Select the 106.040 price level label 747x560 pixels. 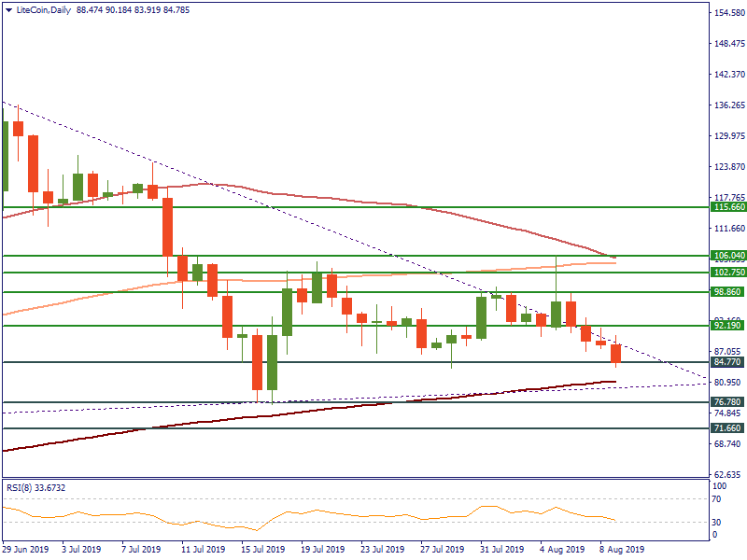pyautogui.click(x=728, y=256)
